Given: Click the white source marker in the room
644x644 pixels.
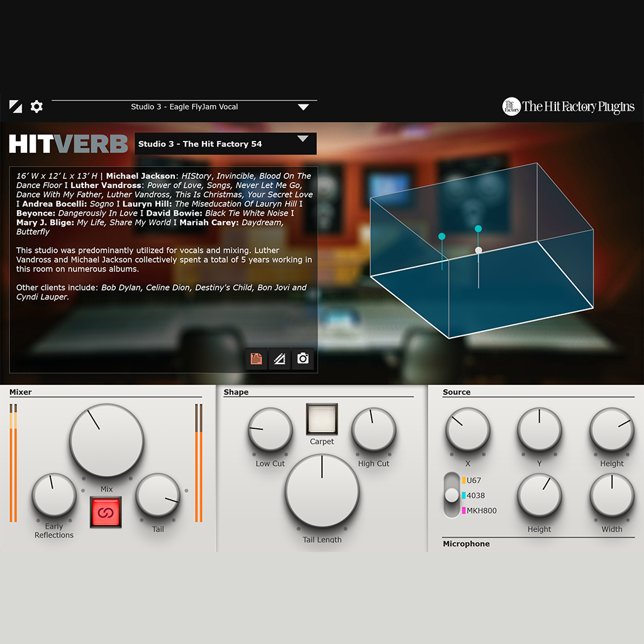Looking at the screenshot, I should 479,250.
